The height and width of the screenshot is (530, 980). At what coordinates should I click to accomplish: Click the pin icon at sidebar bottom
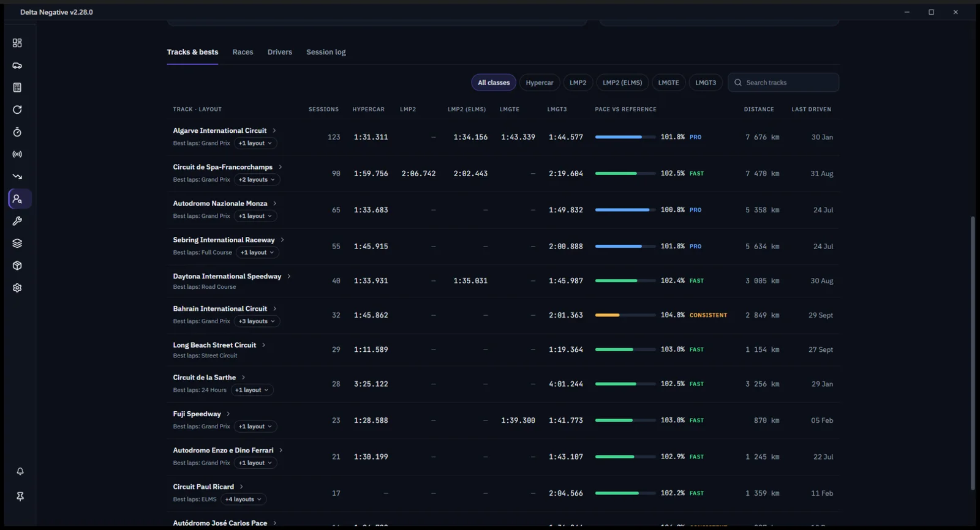[20, 496]
